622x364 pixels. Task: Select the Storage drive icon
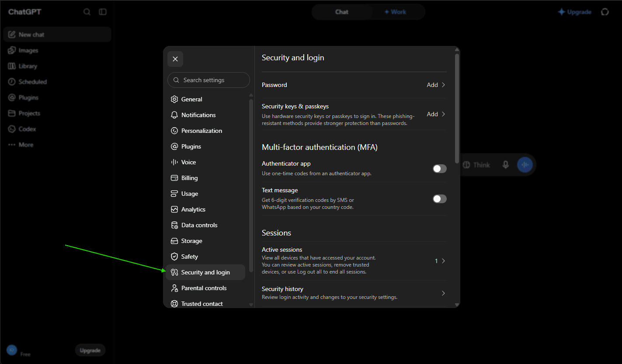[x=174, y=241]
